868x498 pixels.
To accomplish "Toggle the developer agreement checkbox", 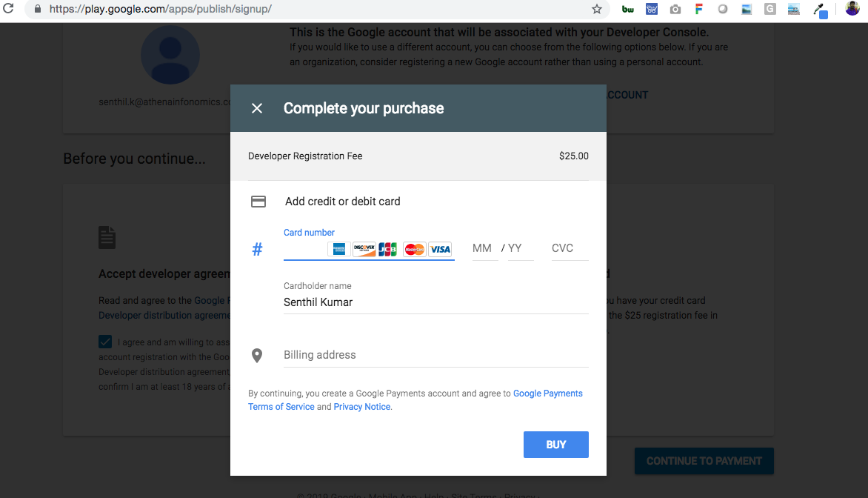I will pyautogui.click(x=105, y=342).
